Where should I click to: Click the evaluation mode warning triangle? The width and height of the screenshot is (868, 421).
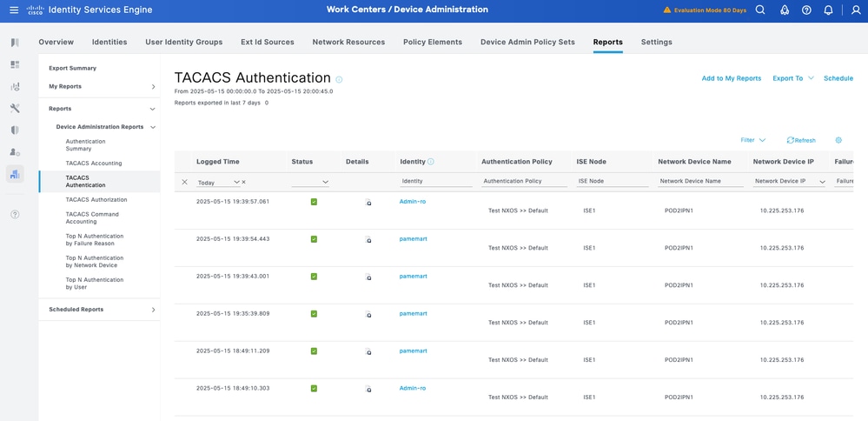(x=667, y=10)
